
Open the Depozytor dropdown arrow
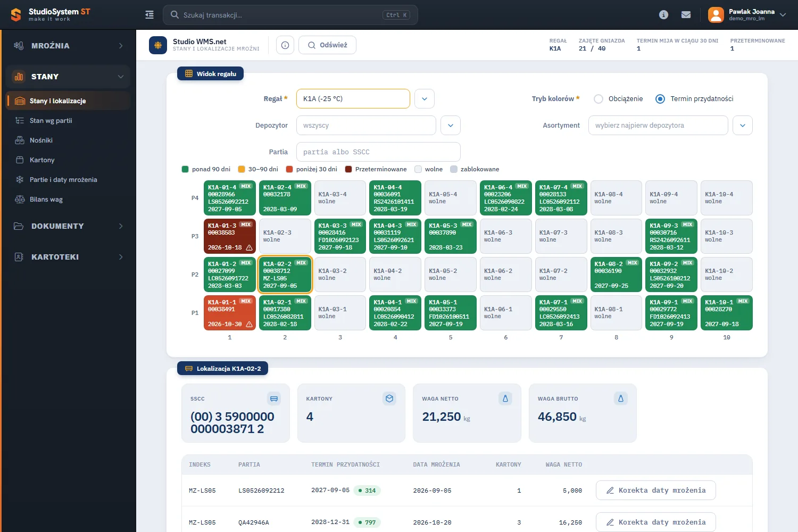pyautogui.click(x=451, y=126)
